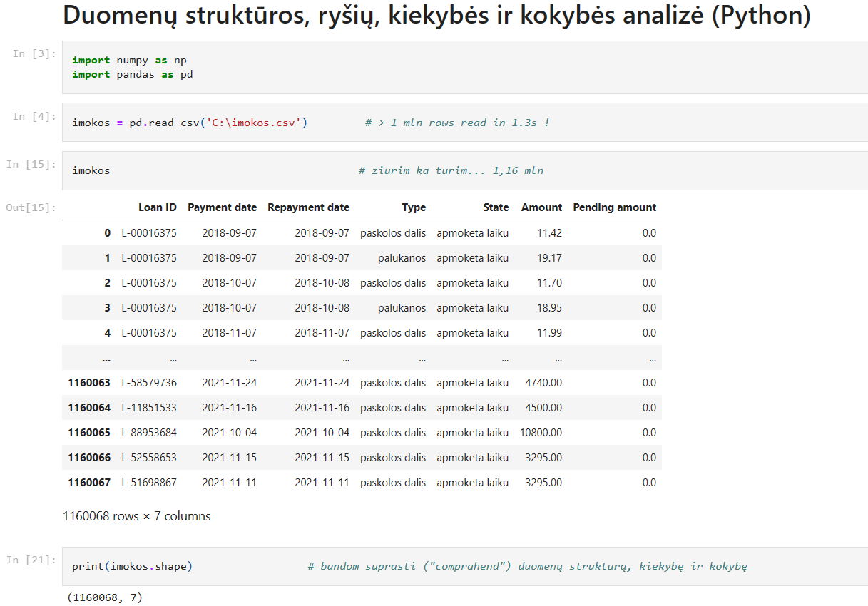Image resolution: width=868 pixels, height=606 pixels.
Task: Click row index 1160067
Action: [89, 483]
